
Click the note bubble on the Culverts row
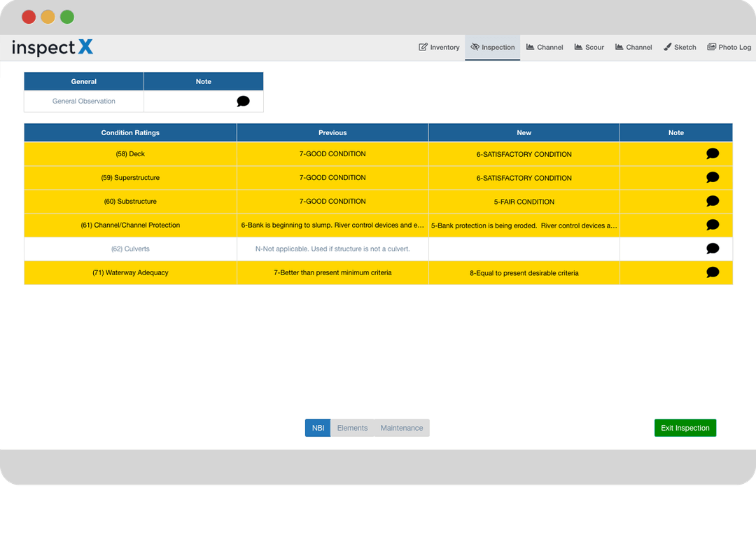(713, 249)
